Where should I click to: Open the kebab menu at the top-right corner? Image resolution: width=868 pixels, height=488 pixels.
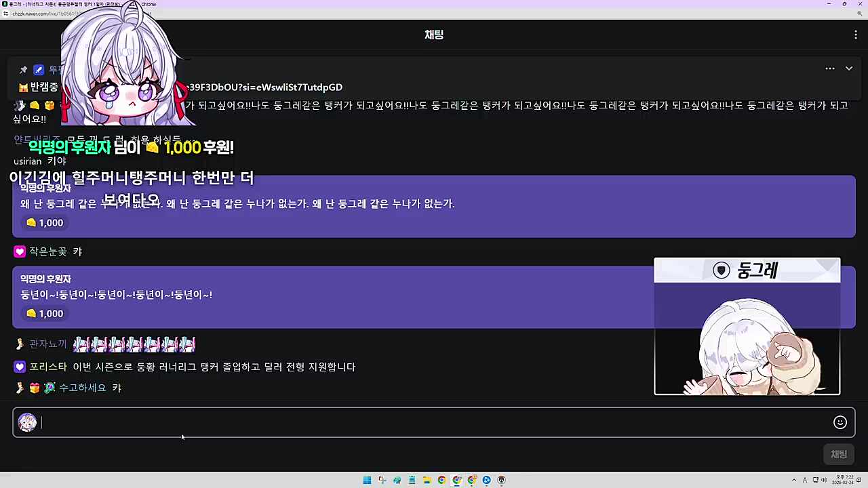856,35
